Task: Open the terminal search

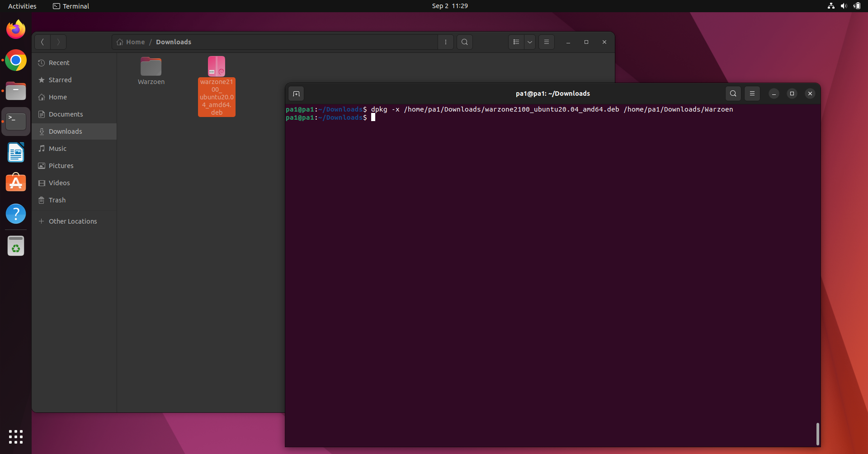Action: pyautogui.click(x=733, y=94)
